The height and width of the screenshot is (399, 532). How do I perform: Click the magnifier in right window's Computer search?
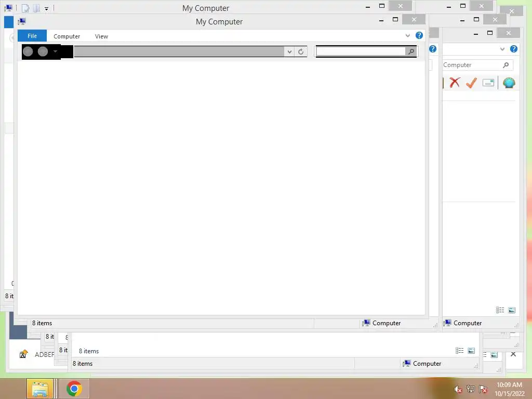[506, 65]
